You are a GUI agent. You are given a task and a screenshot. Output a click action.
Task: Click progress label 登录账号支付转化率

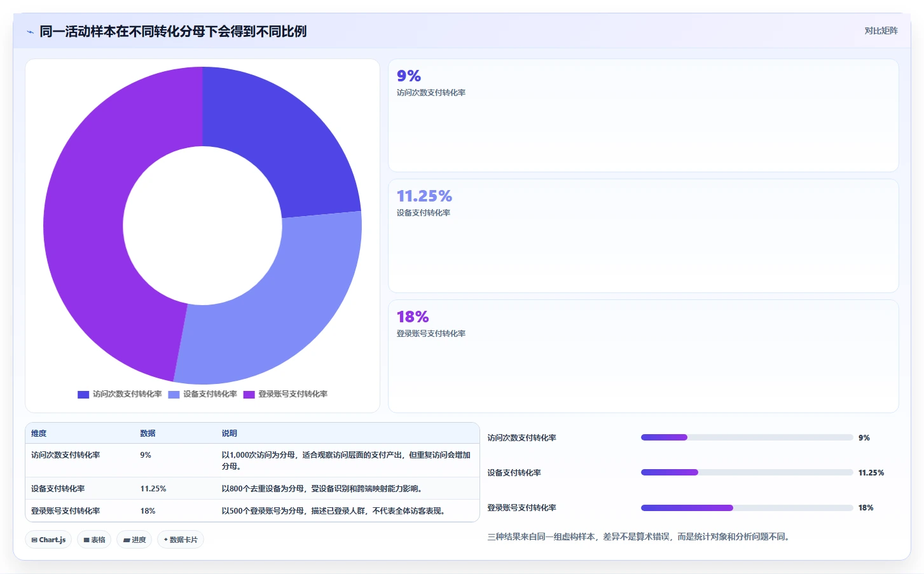[x=521, y=508]
